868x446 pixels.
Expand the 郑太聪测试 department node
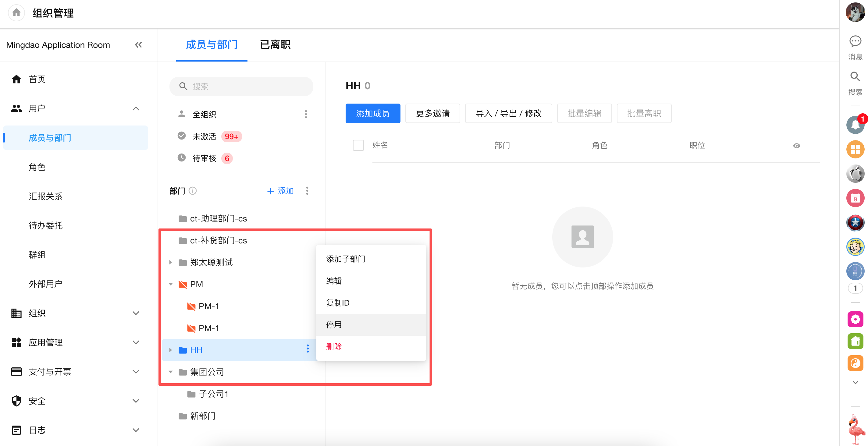[170, 262]
